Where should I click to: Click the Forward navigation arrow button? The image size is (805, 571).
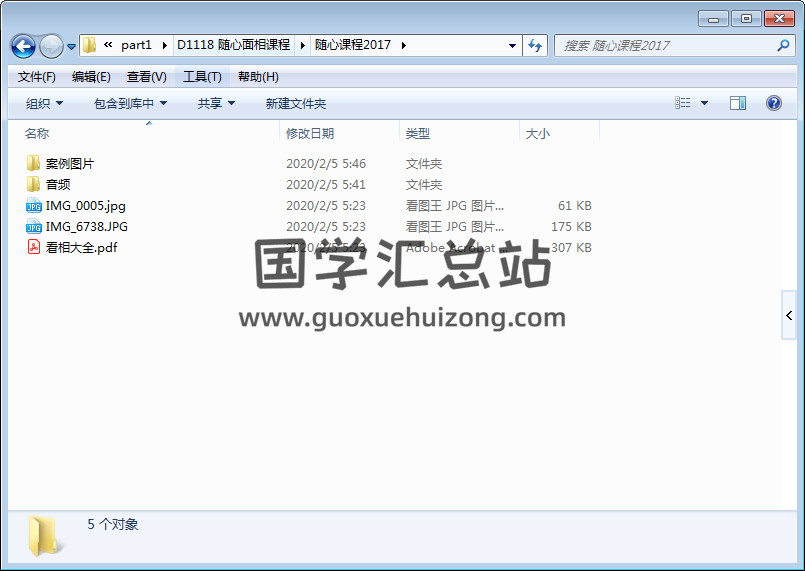(x=51, y=46)
